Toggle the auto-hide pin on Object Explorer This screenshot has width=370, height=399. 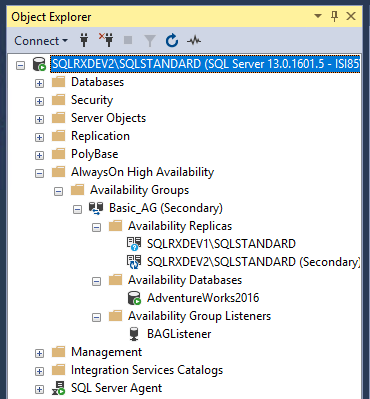[335, 16]
